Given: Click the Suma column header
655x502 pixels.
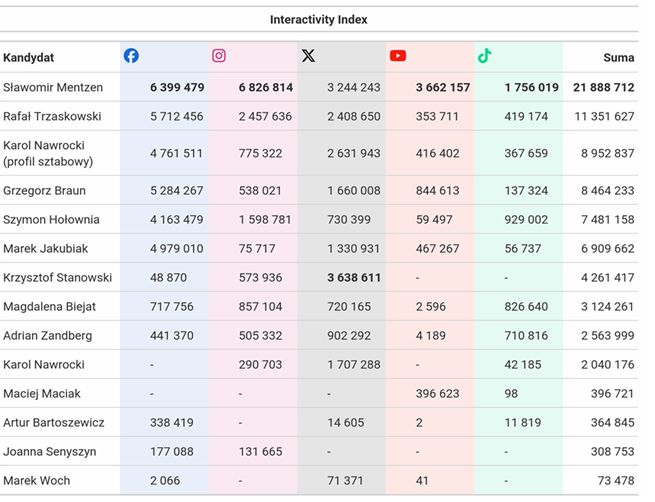Looking at the screenshot, I should click(x=618, y=58).
